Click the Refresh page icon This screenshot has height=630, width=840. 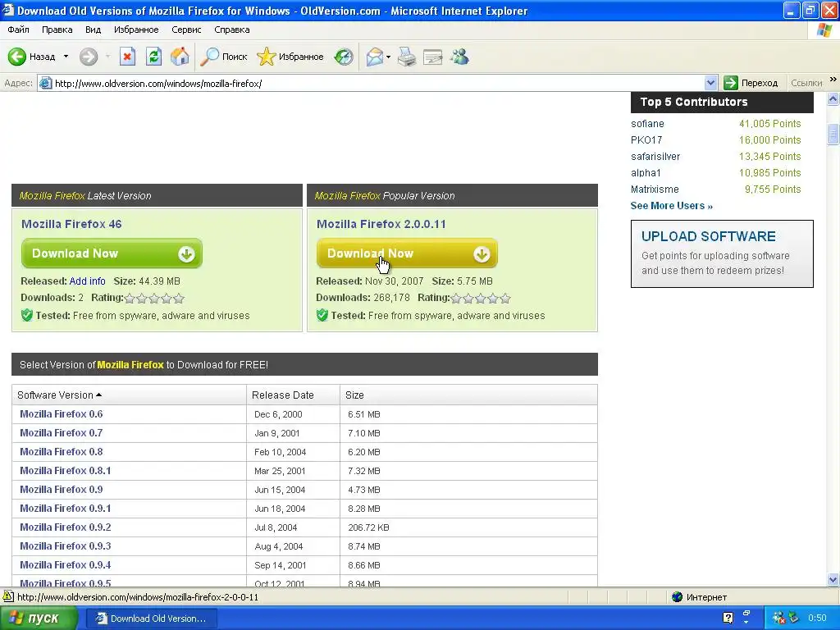153,57
